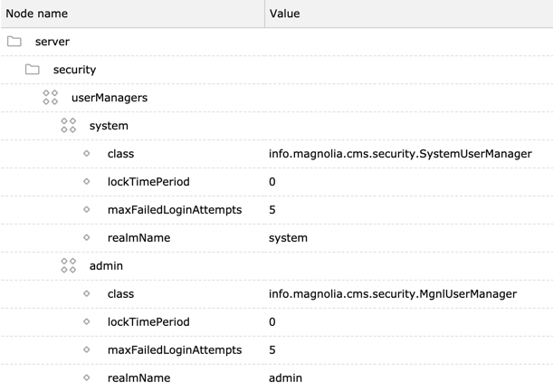This screenshot has width=553, height=392.
Task: Select the userManagers node label
Action: tap(110, 98)
